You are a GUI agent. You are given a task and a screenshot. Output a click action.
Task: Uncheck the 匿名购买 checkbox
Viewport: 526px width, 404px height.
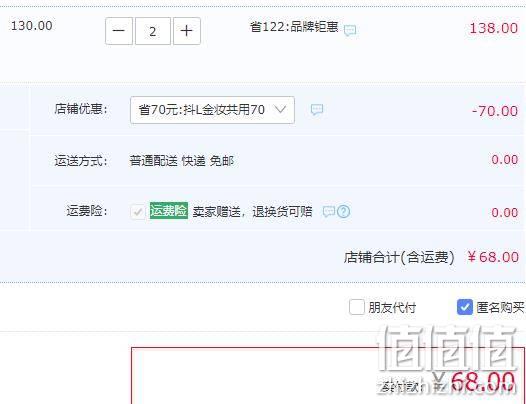(465, 307)
